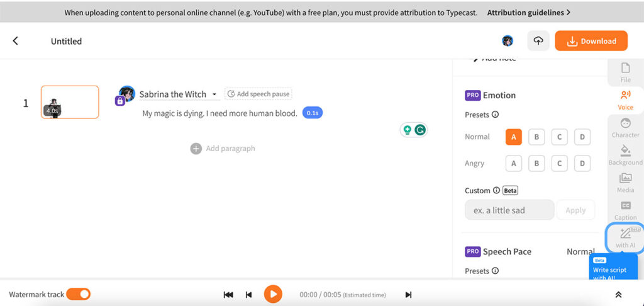Image resolution: width=644 pixels, height=306 pixels.
Task: Select Angry emotion preset B
Action: tap(536, 163)
